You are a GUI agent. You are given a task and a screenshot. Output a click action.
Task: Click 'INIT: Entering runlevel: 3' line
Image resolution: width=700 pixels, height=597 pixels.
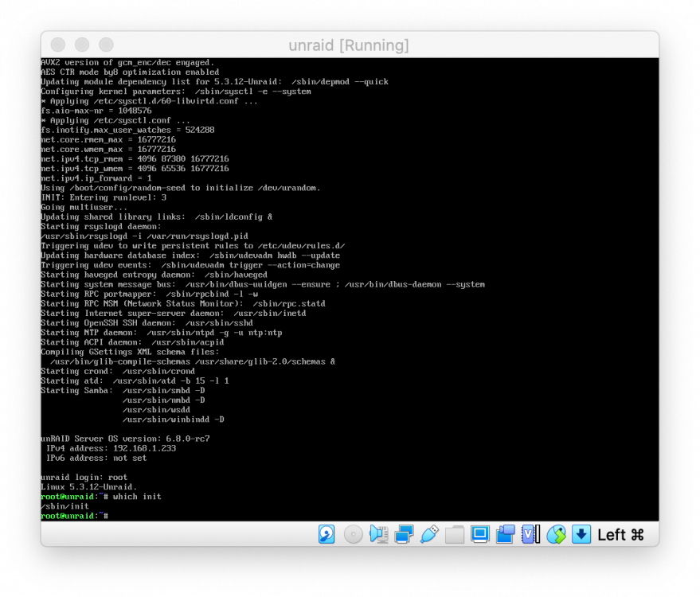click(104, 197)
